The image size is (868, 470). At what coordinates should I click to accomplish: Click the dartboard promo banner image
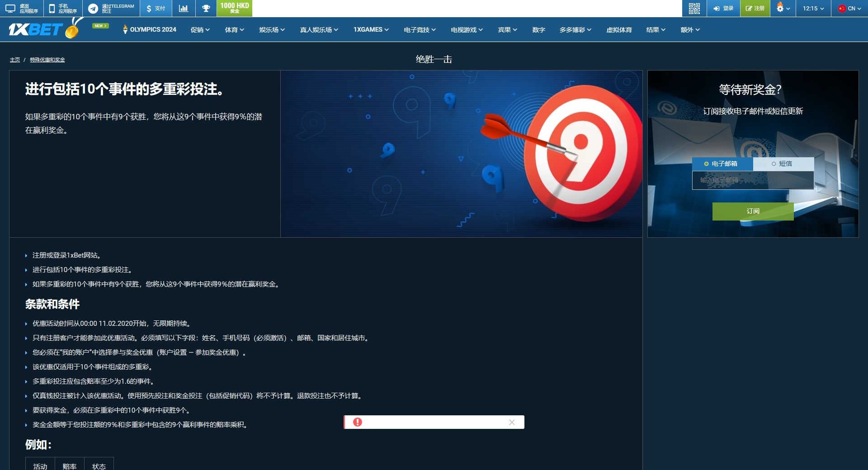(461, 154)
